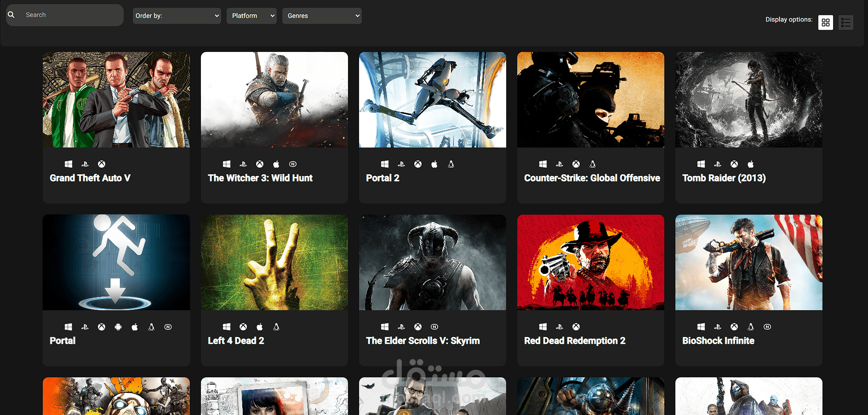This screenshot has height=415, width=868.
Task: Click the Apple icon on the Portal card
Action: tap(135, 327)
